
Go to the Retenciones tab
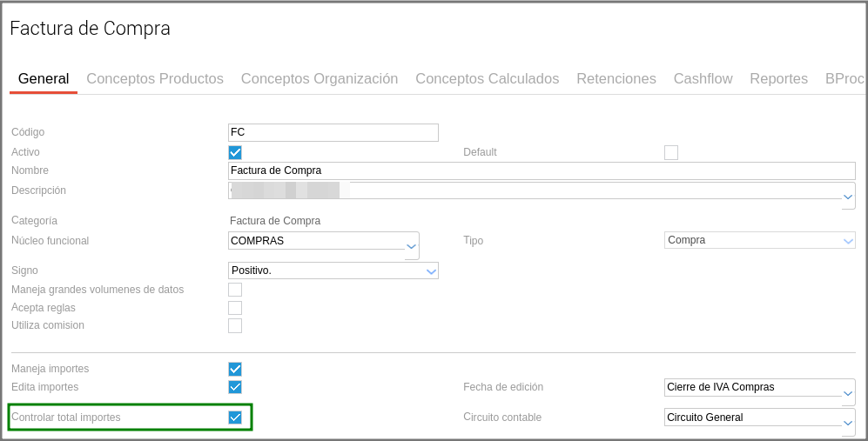click(x=616, y=79)
